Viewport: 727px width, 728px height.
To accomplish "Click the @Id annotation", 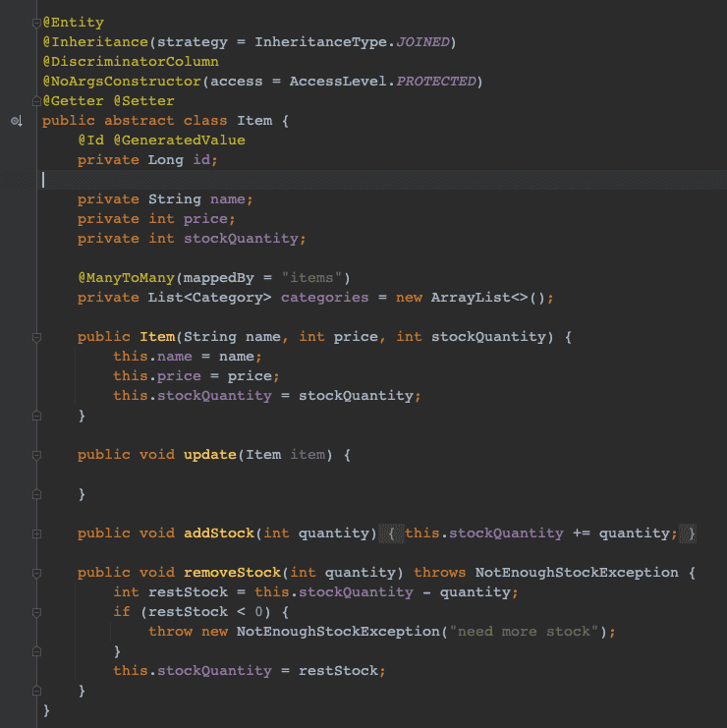I will pyautogui.click(x=91, y=140).
